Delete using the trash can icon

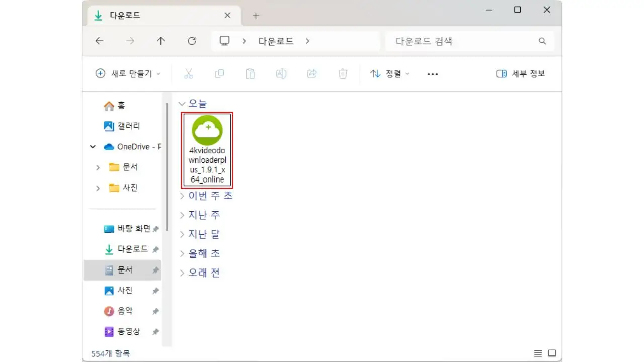[343, 74]
